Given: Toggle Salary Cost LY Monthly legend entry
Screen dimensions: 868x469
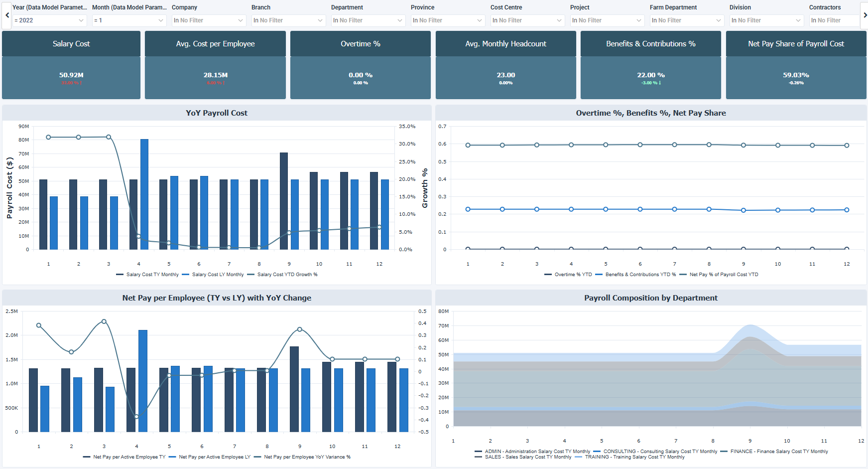Looking at the screenshot, I should 213,275.
